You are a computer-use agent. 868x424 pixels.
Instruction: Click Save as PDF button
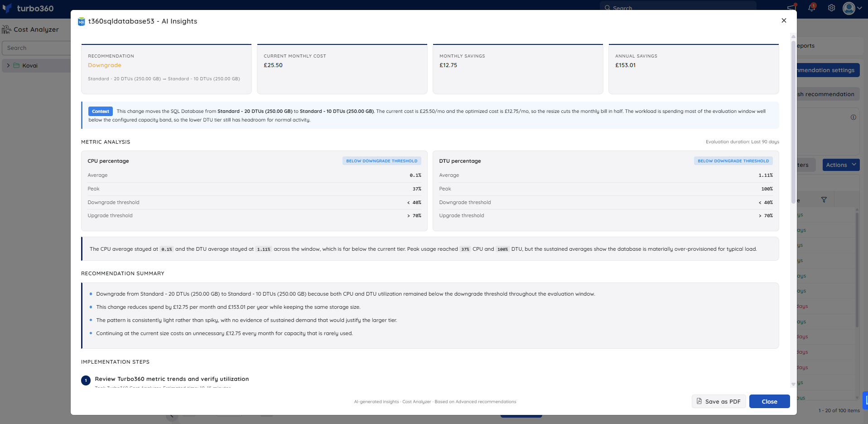click(719, 401)
